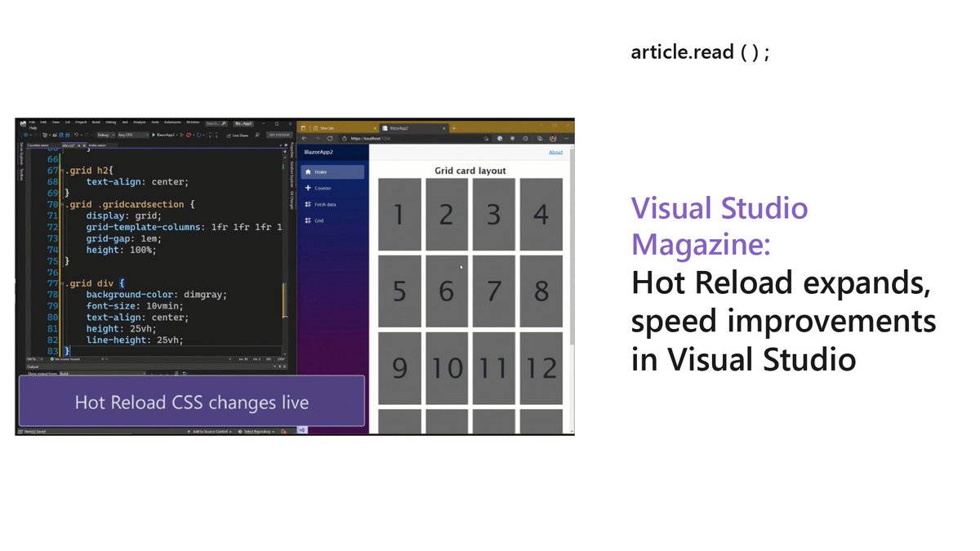The image size is (980, 551).
Task: Open the editor zoom level dropdown
Action: coord(33,359)
